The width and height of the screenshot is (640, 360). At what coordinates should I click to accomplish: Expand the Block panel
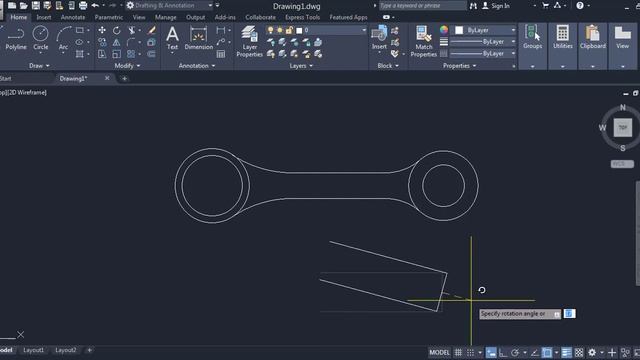tap(388, 66)
